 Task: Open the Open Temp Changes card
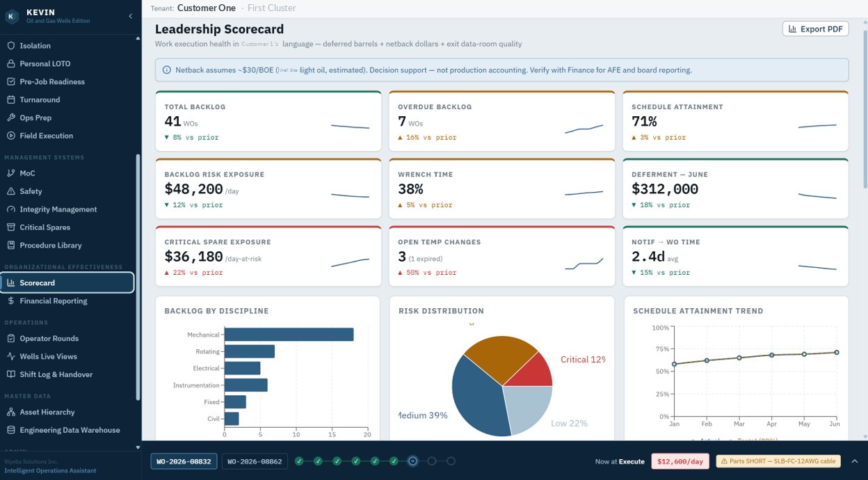point(501,256)
